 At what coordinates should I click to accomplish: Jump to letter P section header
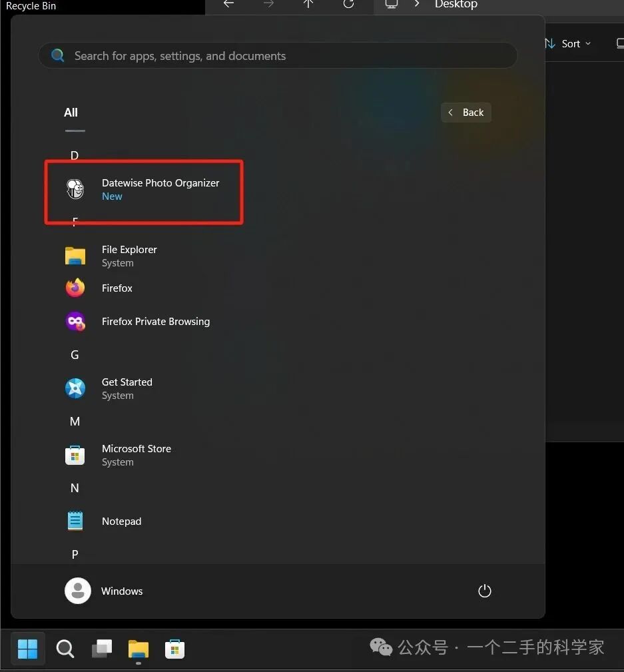[x=75, y=554]
